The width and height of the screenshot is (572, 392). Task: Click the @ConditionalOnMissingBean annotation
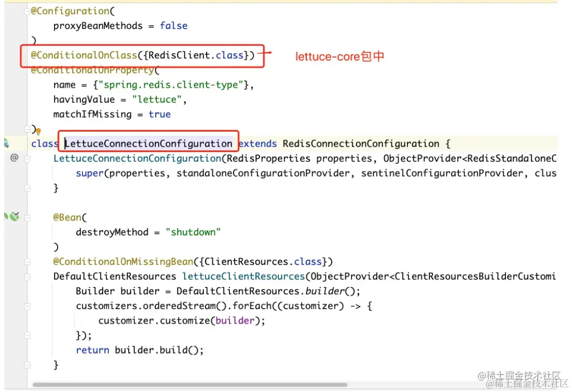123,261
